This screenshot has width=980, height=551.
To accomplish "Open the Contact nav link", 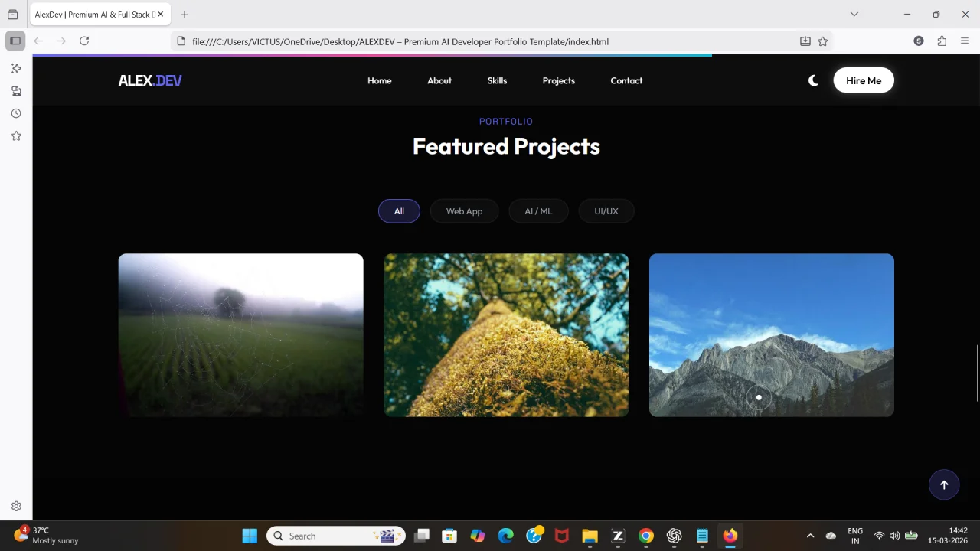I will tap(626, 80).
